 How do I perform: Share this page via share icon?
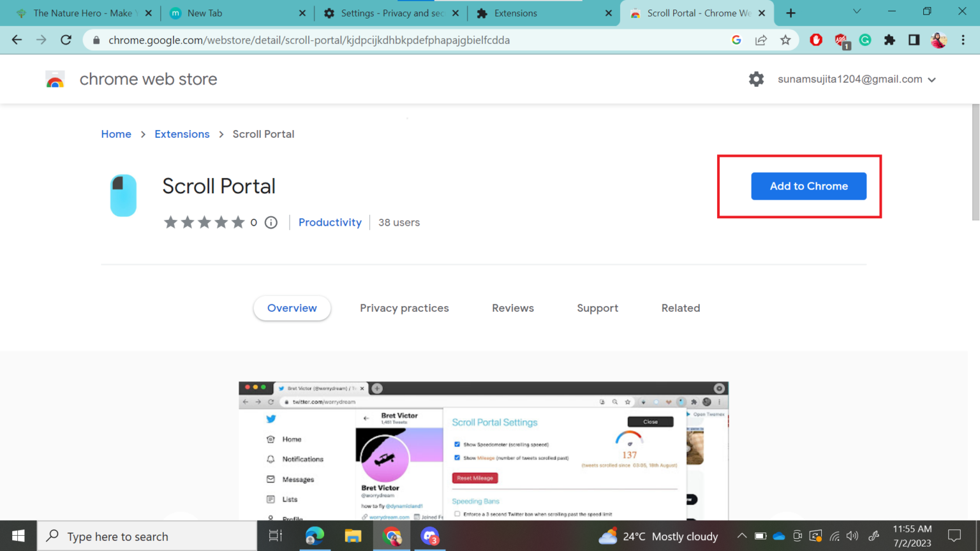tap(761, 40)
